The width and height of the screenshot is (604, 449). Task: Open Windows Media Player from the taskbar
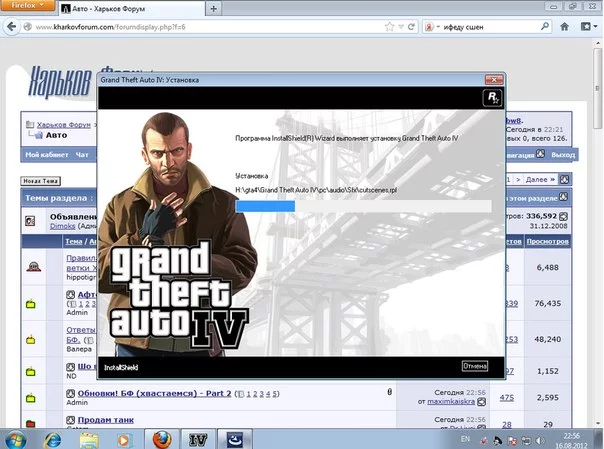click(124, 440)
